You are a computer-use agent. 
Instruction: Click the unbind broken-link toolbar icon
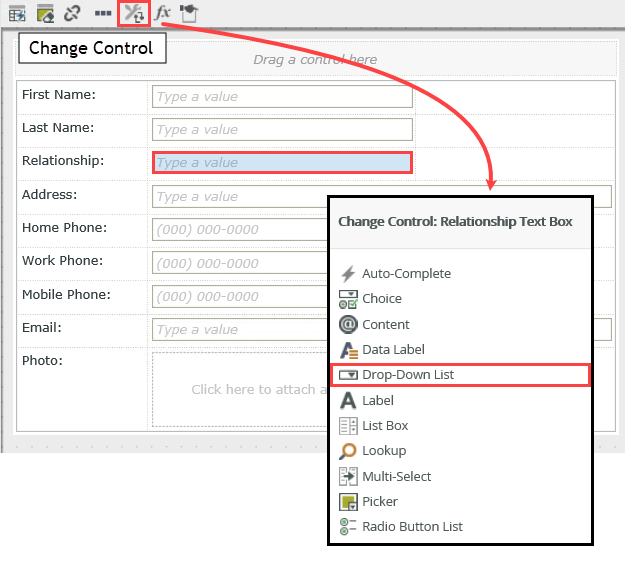pyautogui.click(x=72, y=13)
